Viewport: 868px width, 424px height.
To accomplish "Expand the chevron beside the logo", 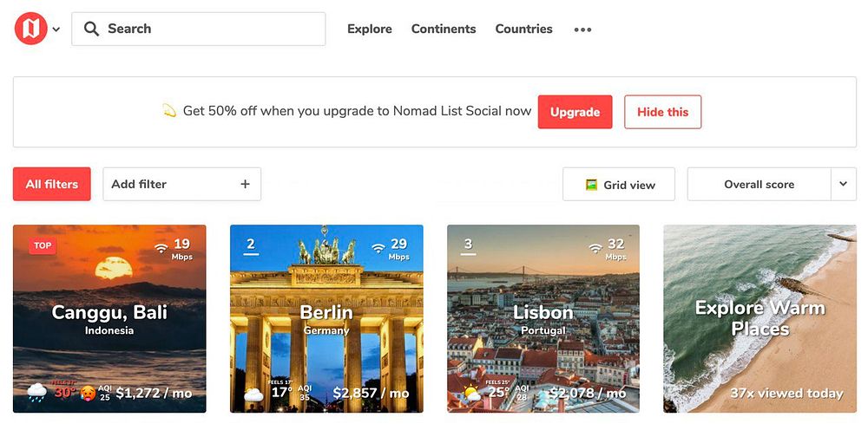I will [x=56, y=29].
